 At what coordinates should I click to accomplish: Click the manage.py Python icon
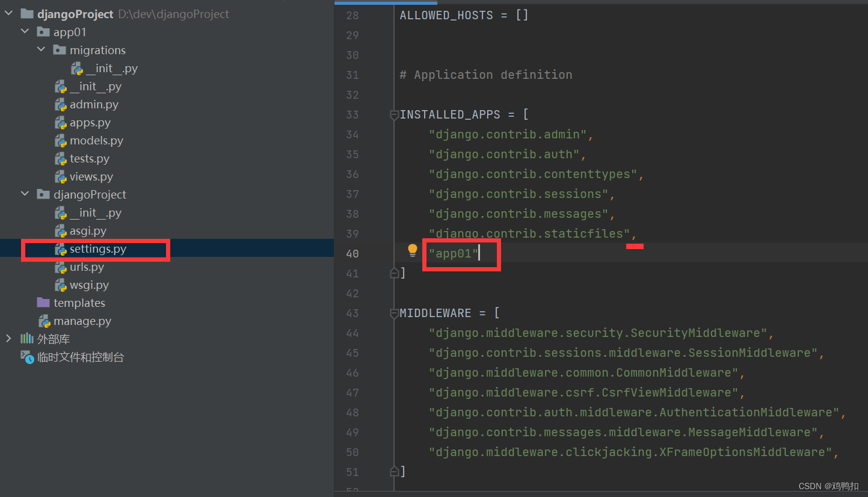[x=44, y=321]
